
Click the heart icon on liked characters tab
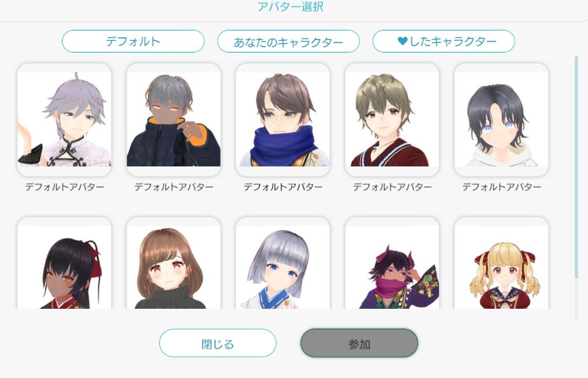[403, 41]
